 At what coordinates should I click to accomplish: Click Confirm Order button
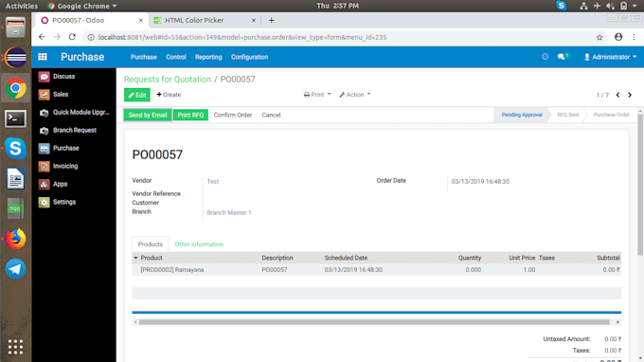tap(233, 115)
